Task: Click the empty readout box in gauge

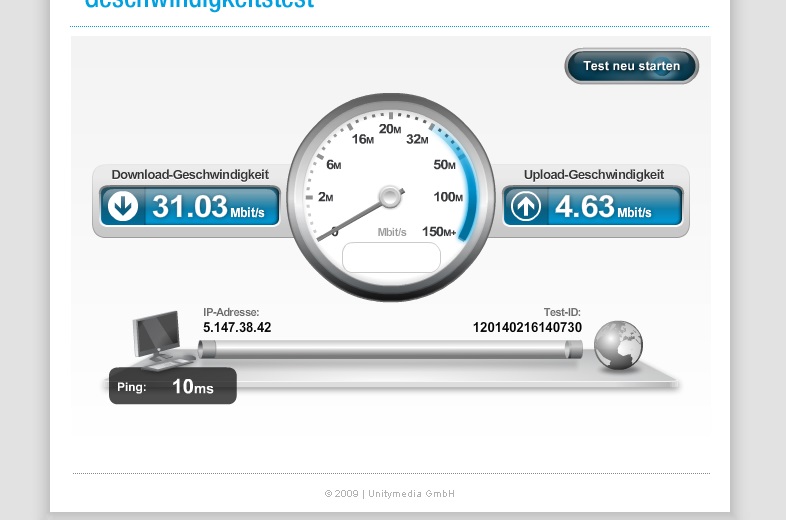Action: coord(391,258)
